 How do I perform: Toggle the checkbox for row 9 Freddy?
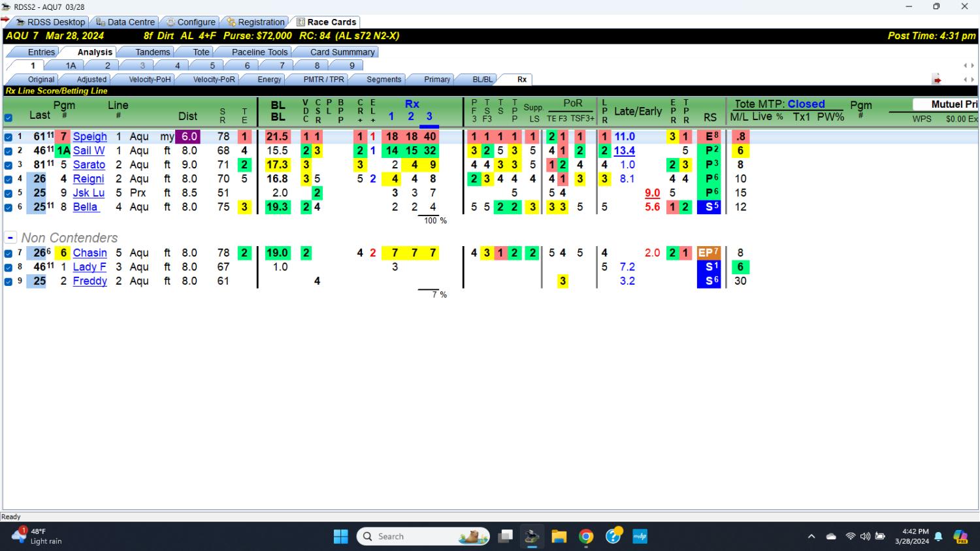point(8,281)
